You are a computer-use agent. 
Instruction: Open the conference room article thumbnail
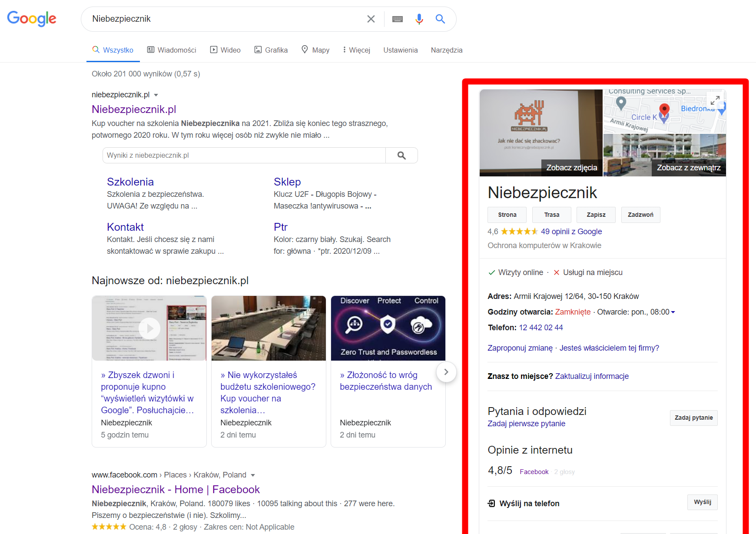pos(269,328)
